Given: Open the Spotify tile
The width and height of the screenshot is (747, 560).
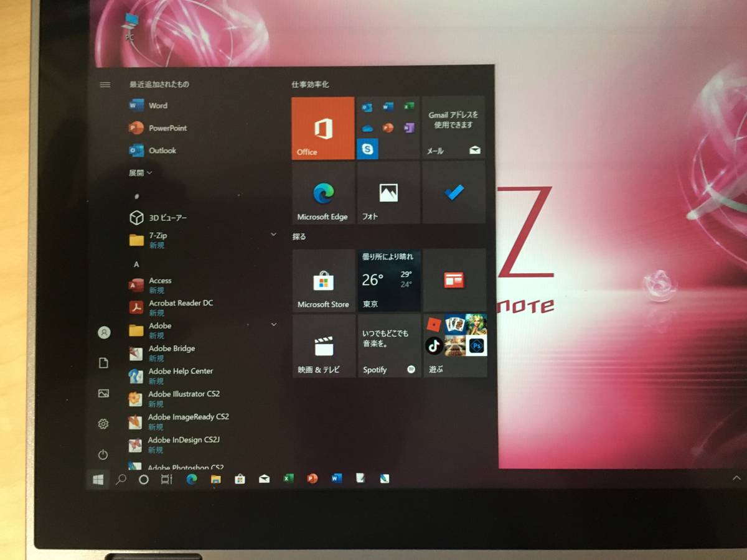Looking at the screenshot, I should pyautogui.click(x=389, y=346).
